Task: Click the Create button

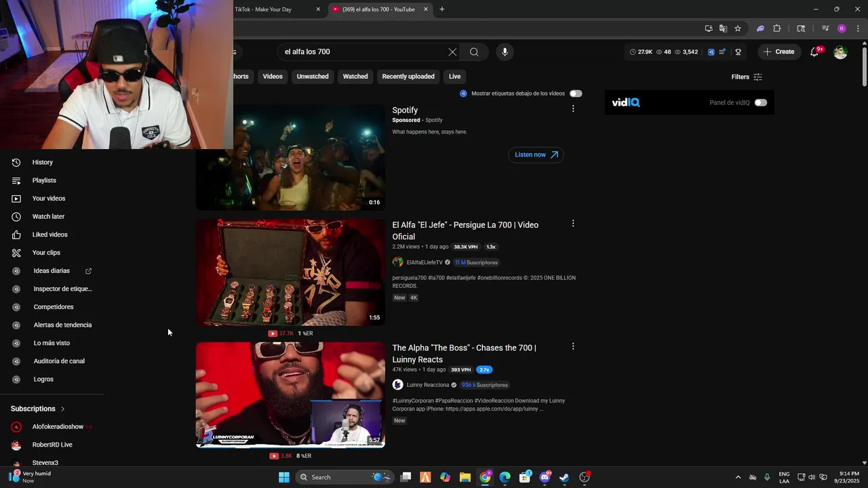Action: coord(778,52)
